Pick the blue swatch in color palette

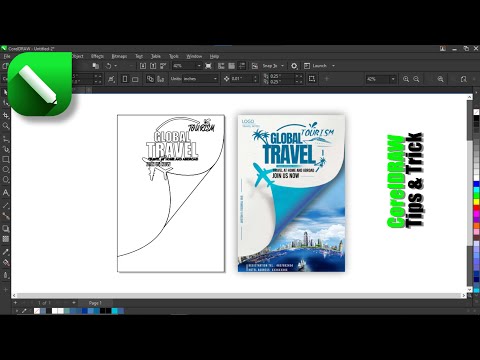coord(477,184)
